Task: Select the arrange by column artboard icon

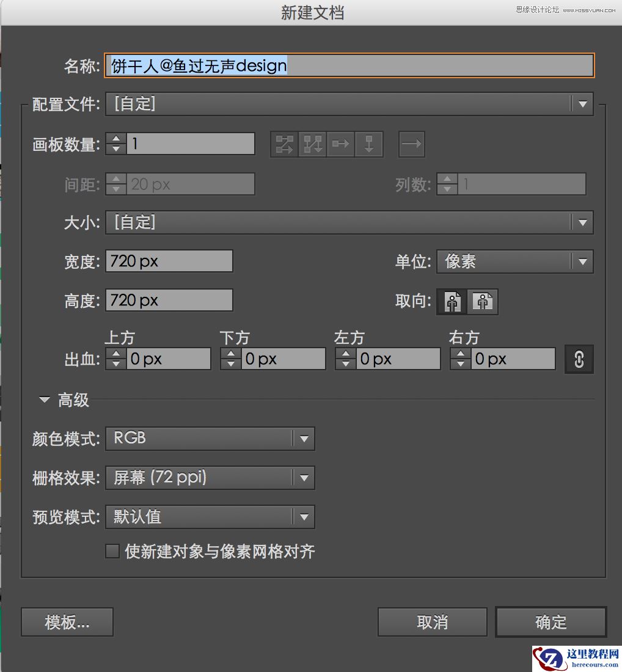Action: tap(368, 144)
